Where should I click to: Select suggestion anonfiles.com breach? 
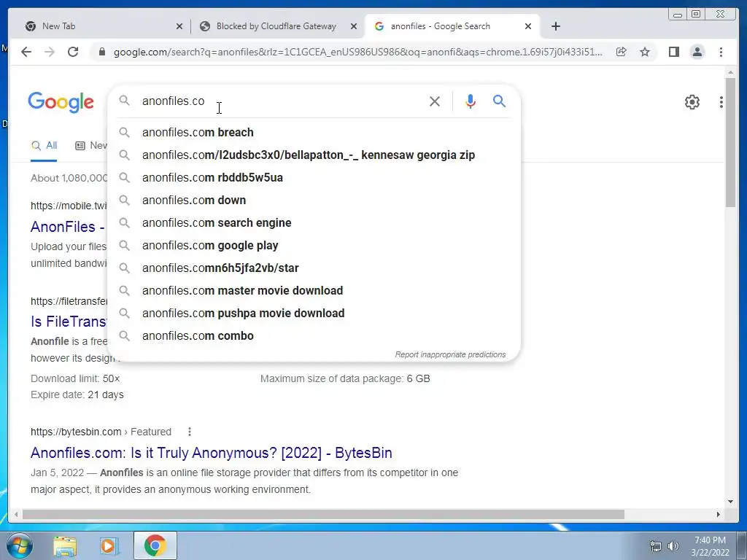pos(314,133)
